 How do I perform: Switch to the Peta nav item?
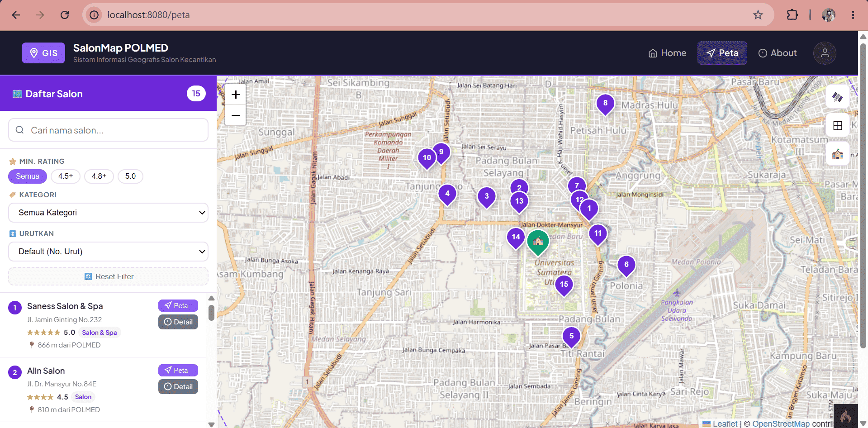pyautogui.click(x=722, y=53)
